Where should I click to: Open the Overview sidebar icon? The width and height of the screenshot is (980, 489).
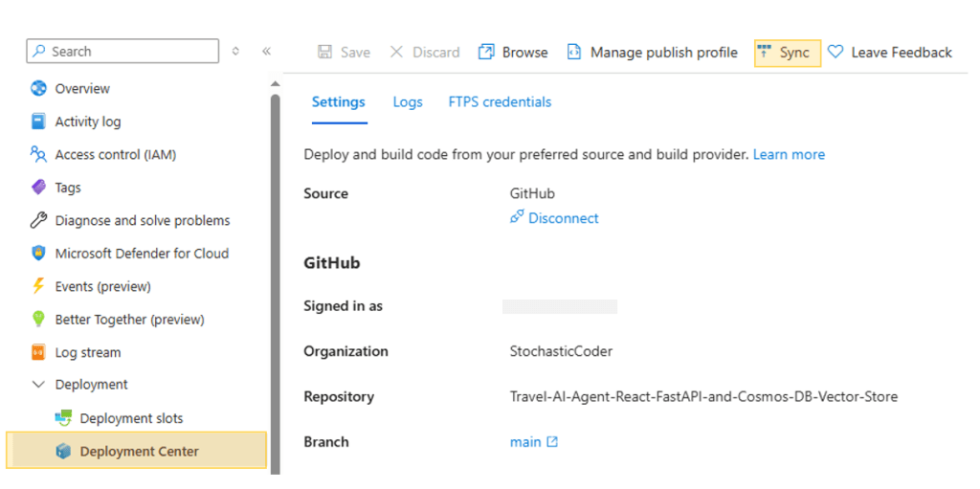pyautogui.click(x=38, y=89)
